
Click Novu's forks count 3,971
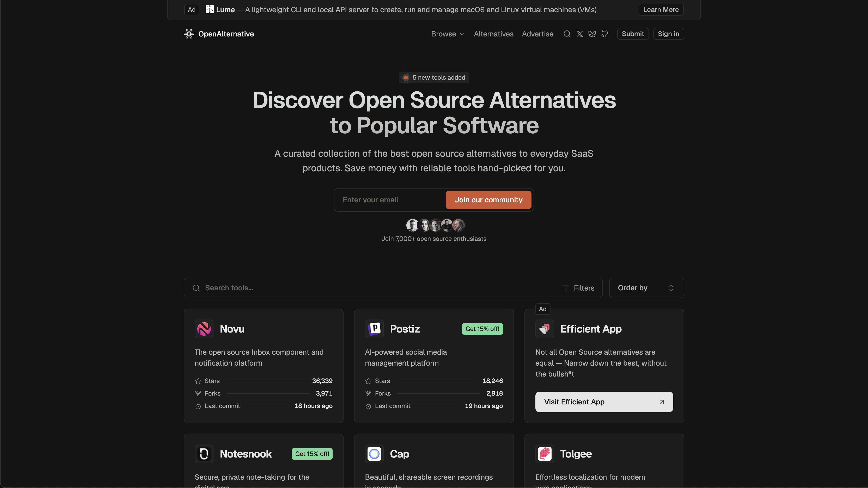coord(324,393)
